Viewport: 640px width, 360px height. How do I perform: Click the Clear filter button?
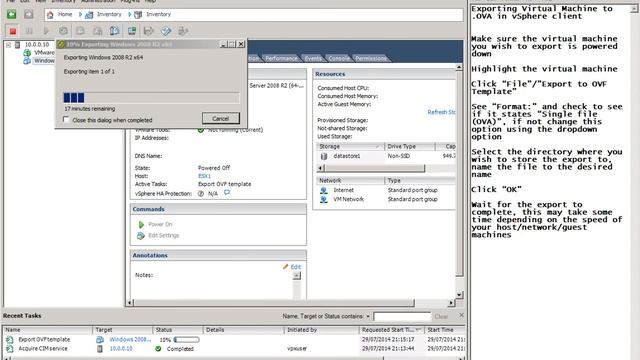(x=441, y=317)
